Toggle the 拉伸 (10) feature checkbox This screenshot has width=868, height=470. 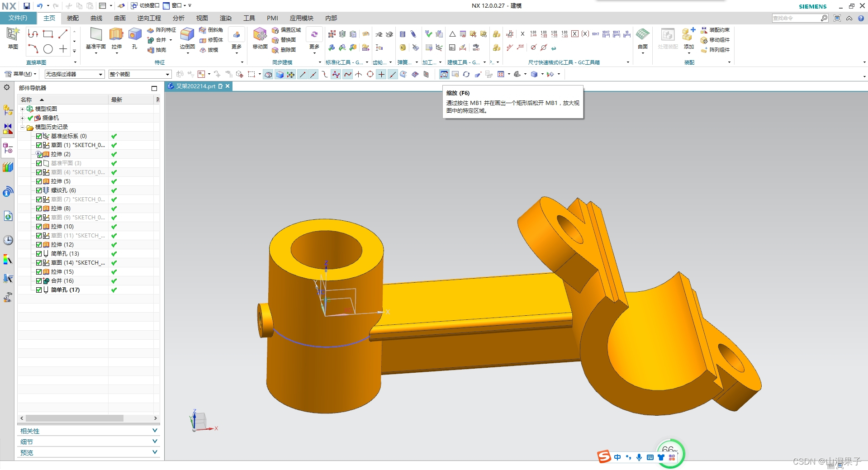39,227
